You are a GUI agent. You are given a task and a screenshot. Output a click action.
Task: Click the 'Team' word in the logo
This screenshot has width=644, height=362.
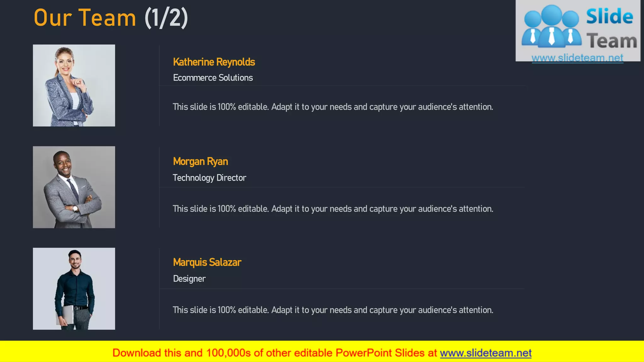(612, 41)
